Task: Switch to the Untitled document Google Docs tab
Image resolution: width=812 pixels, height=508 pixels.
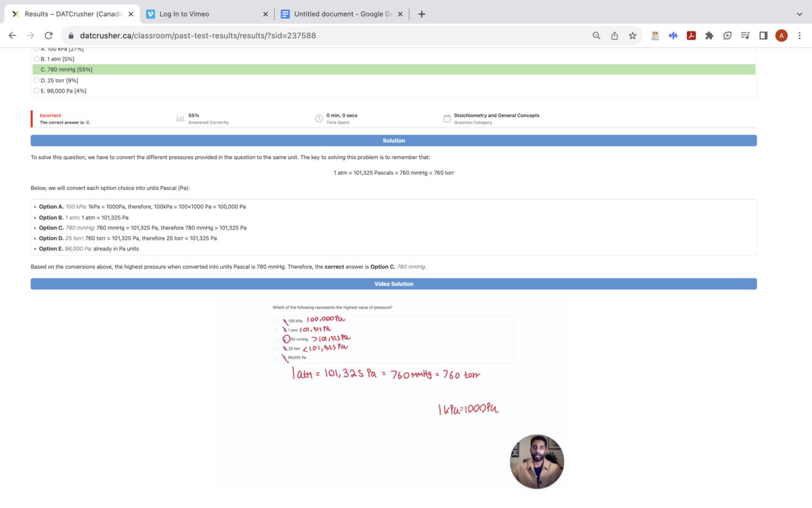Action: (342, 14)
